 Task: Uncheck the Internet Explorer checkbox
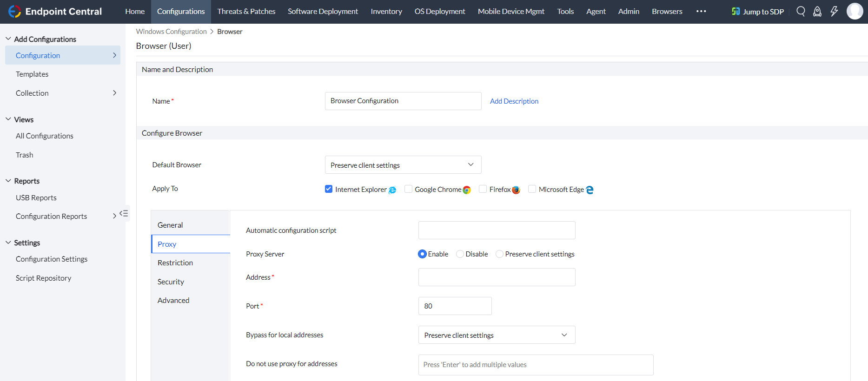tap(329, 189)
